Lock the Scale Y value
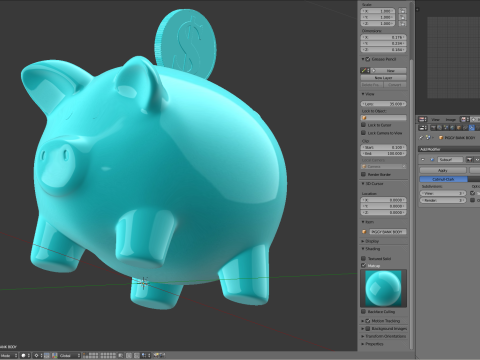 (402, 17)
